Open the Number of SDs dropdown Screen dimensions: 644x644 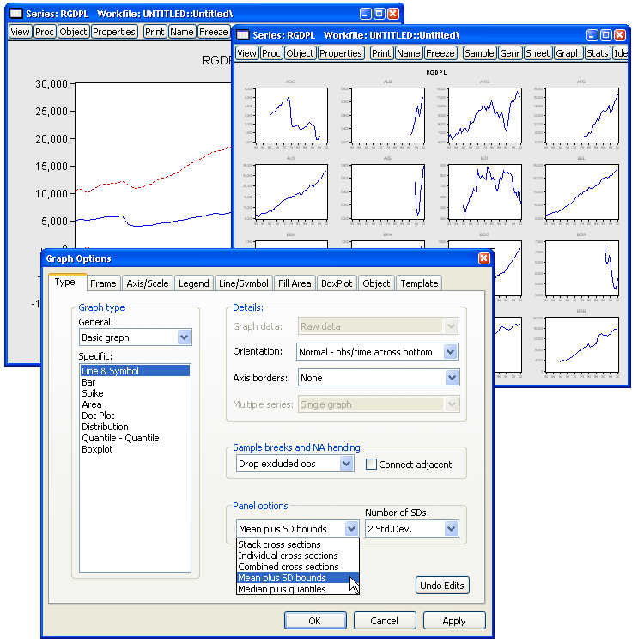point(451,529)
